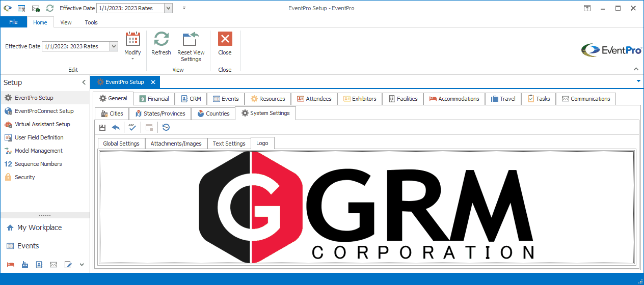Click the blue factory building icon
The image size is (644, 285).
click(24, 265)
